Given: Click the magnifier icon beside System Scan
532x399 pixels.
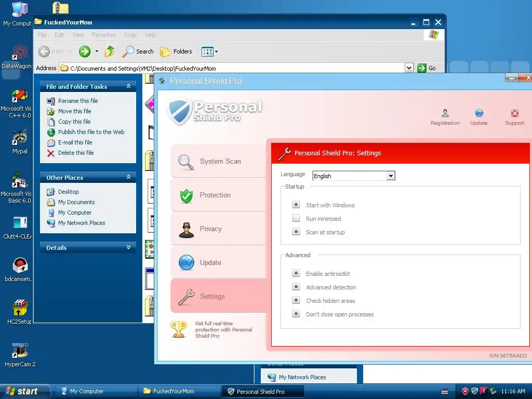Looking at the screenshot, I should [186, 162].
